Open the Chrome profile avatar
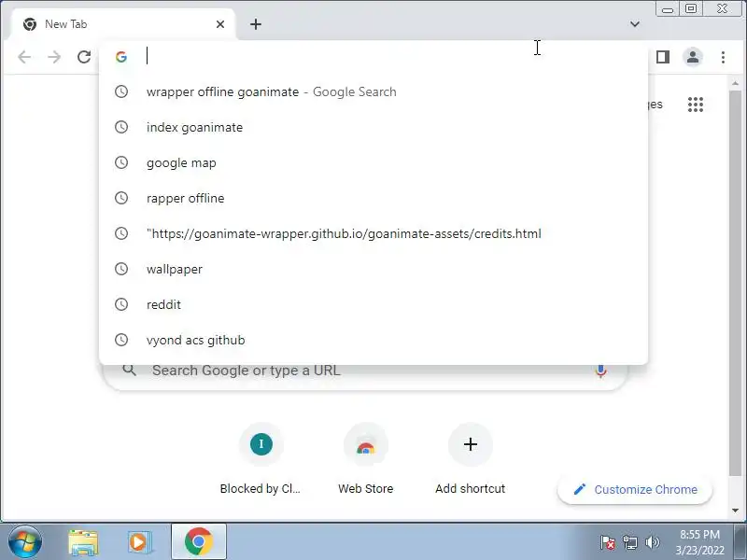Image resolution: width=747 pixels, height=560 pixels. tap(693, 57)
